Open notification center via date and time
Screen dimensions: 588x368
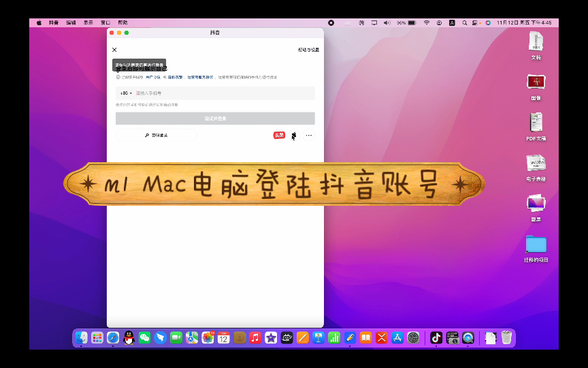[524, 22]
